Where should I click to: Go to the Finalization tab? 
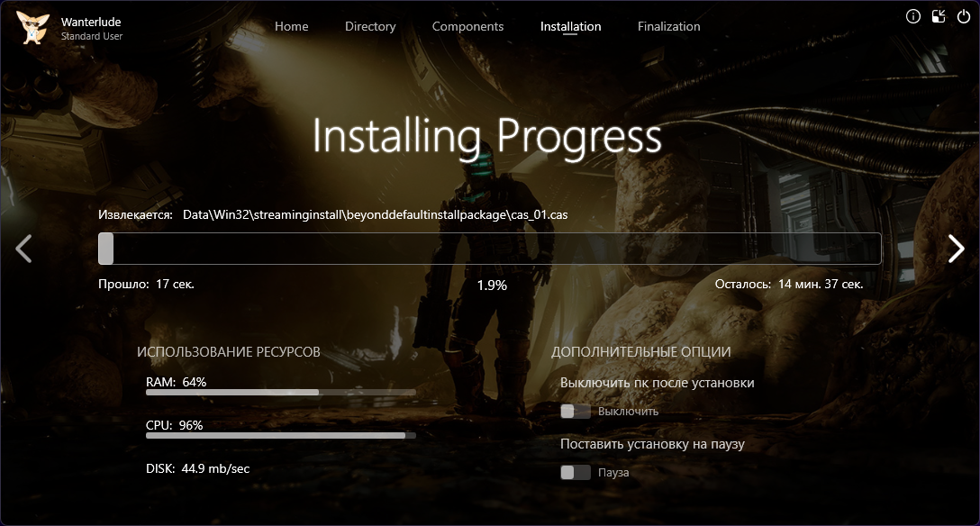click(x=668, y=26)
